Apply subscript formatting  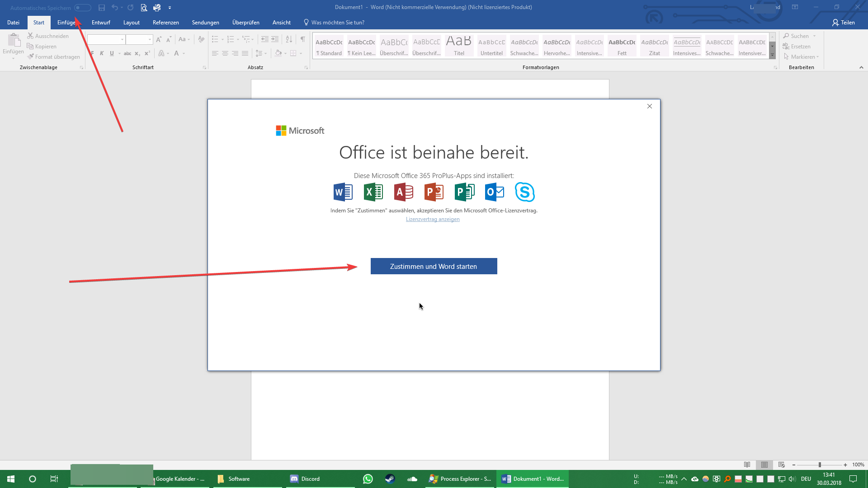pyautogui.click(x=137, y=53)
